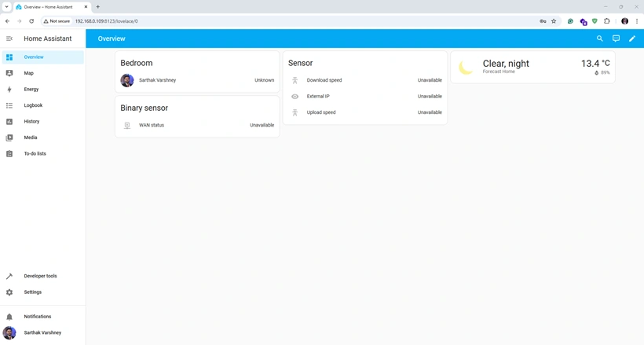Click the moon weather icon

pos(466,68)
